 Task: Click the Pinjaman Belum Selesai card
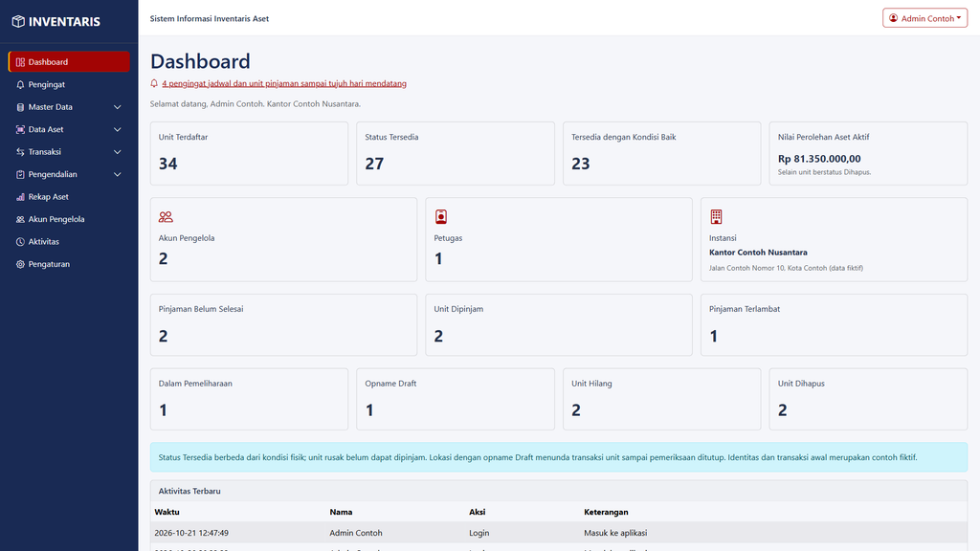click(283, 325)
